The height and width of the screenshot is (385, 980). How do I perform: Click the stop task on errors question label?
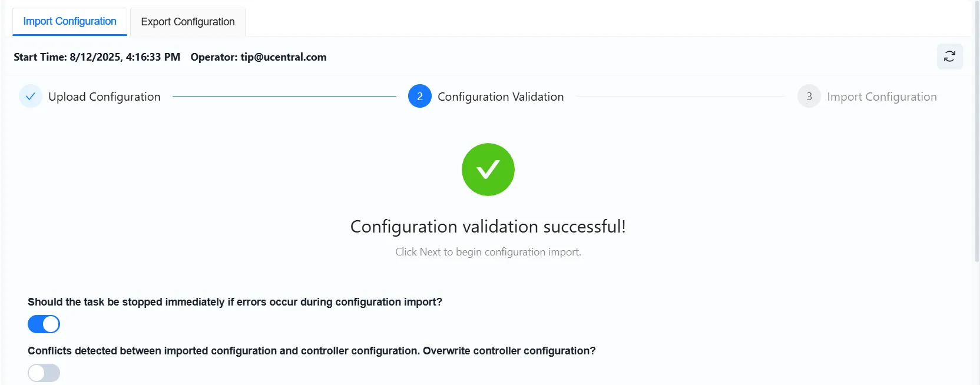click(x=235, y=302)
